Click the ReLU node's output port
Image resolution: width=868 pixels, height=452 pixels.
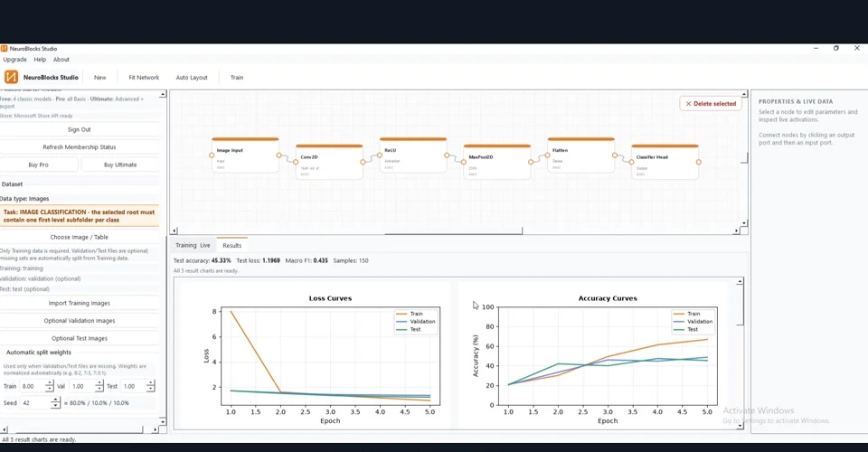(x=447, y=155)
